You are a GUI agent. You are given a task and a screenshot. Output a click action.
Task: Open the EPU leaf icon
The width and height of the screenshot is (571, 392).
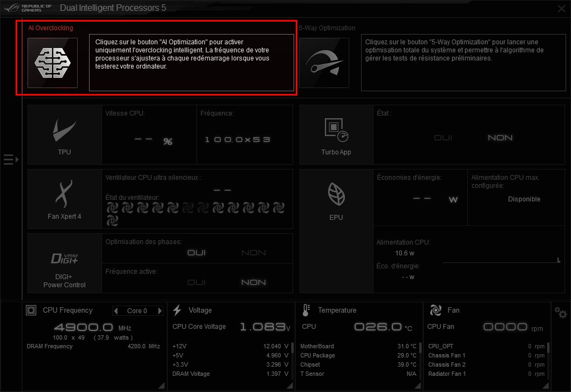[336, 198]
